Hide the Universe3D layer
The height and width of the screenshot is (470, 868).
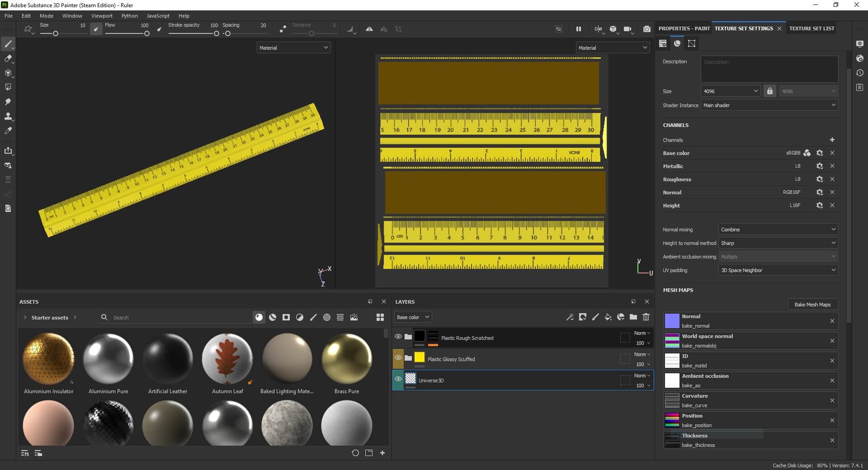(398, 379)
